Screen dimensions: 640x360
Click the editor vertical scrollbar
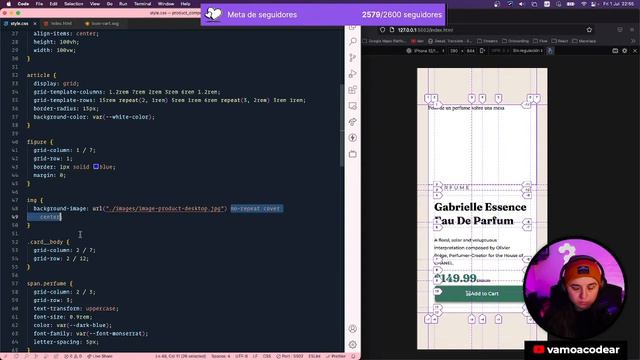[342, 125]
